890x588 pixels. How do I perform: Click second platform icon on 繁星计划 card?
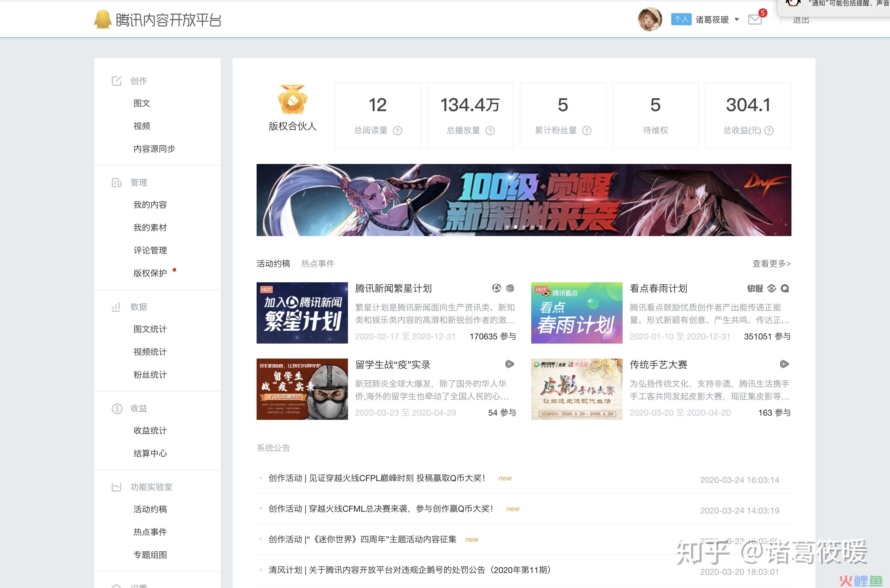(x=510, y=288)
